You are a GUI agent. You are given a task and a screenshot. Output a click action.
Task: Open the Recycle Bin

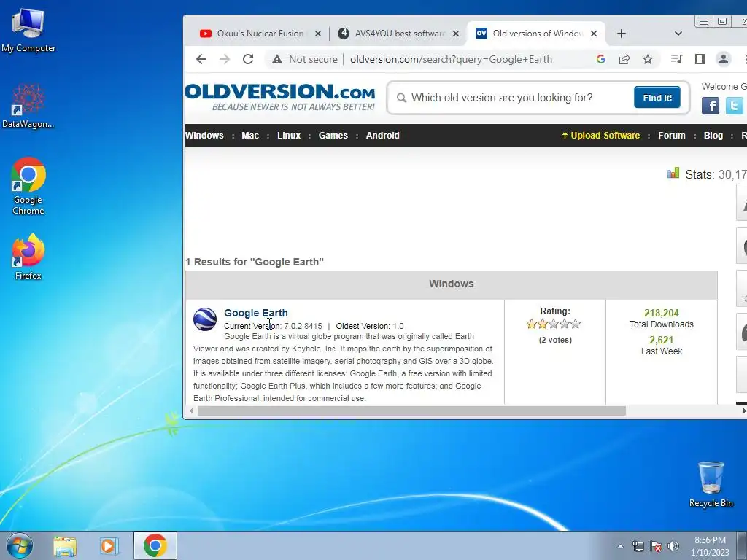(711, 484)
